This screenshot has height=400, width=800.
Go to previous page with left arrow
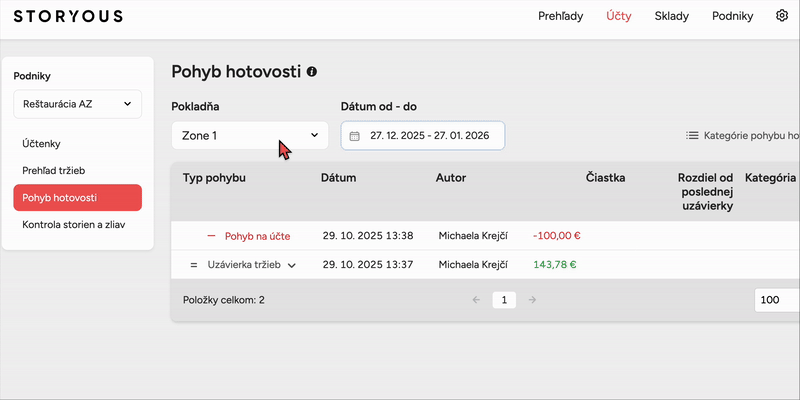click(x=477, y=299)
